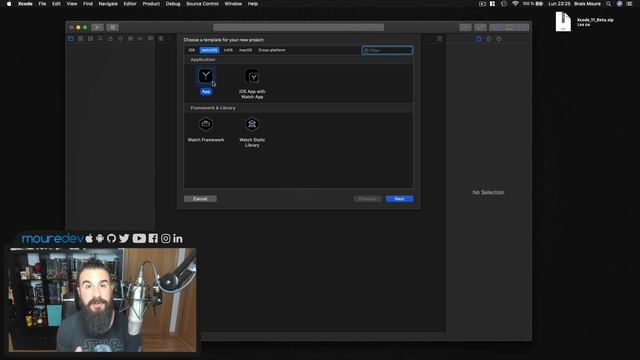The height and width of the screenshot is (360, 640).
Task: Open the Navigate menu
Action: pyautogui.click(x=108, y=4)
